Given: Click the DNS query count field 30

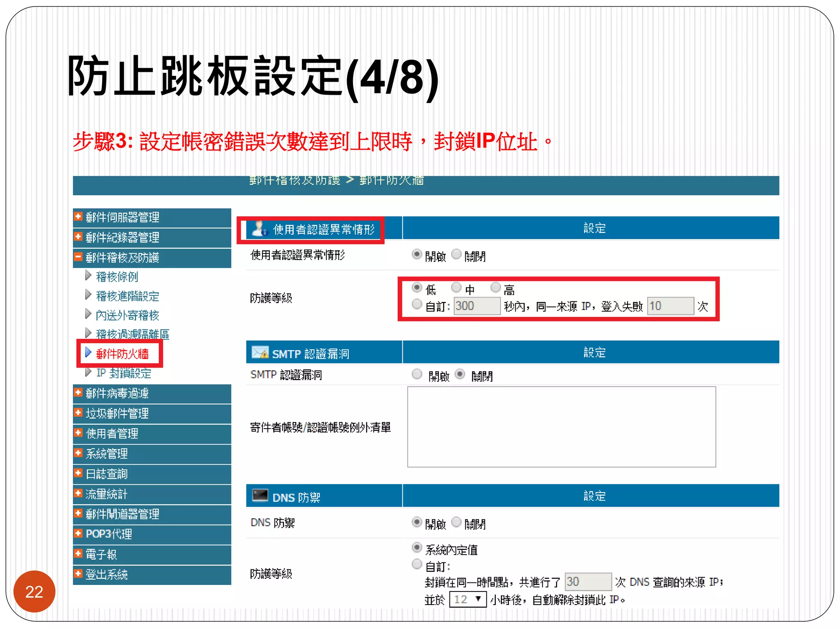Looking at the screenshot, I should click(588, 582).
